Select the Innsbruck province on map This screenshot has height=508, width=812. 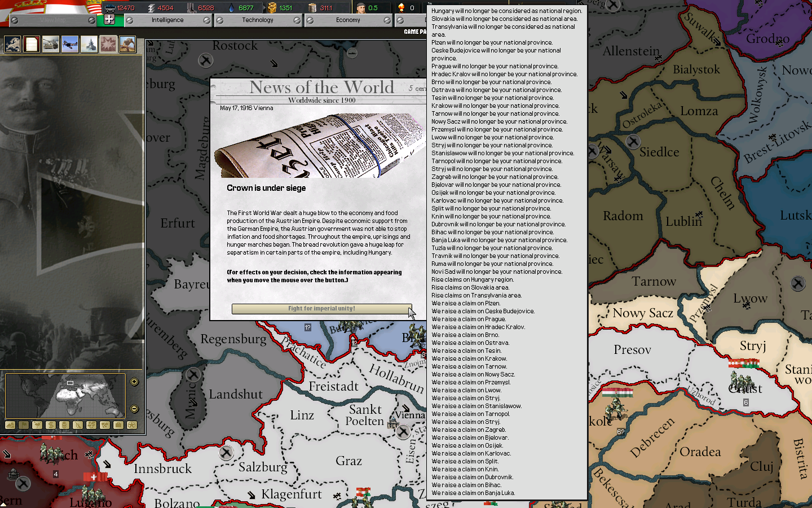162,468
